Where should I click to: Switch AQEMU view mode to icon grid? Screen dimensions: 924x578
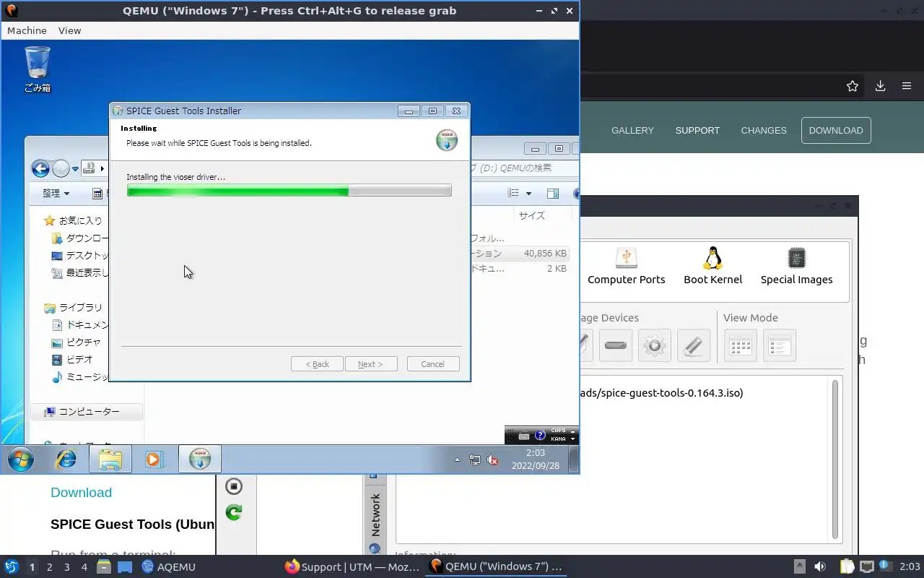click(x=740, y=345)
